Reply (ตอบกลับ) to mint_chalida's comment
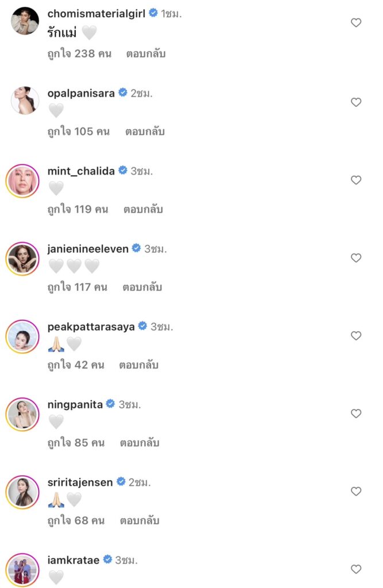 (143, 210)
